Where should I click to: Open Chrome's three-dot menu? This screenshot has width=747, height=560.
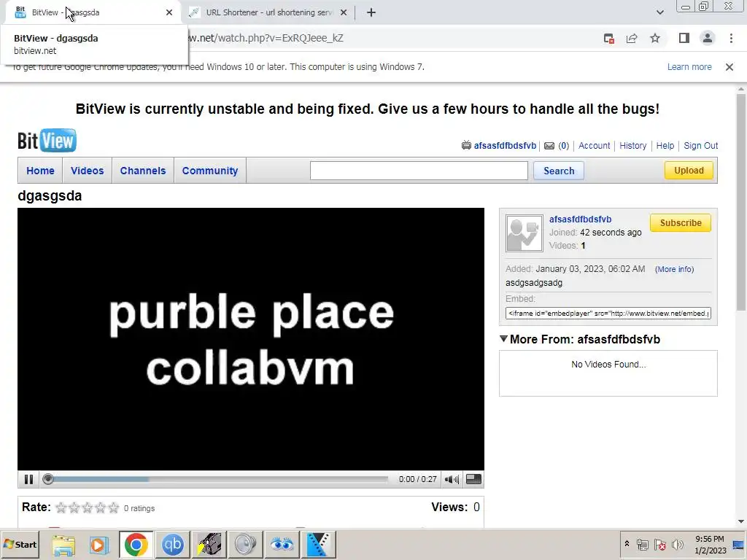point(731,38)
